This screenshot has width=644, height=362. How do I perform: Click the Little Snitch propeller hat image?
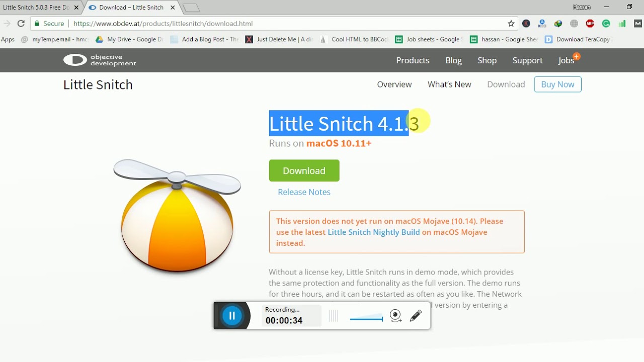pos(177,216)
